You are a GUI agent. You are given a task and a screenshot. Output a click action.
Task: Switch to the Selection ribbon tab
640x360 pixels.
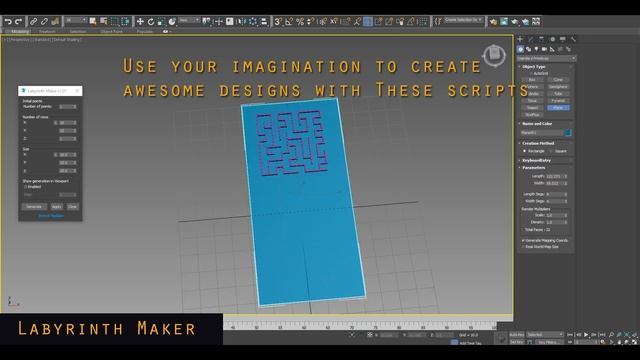pyautogui.click(x=78, y=31)
